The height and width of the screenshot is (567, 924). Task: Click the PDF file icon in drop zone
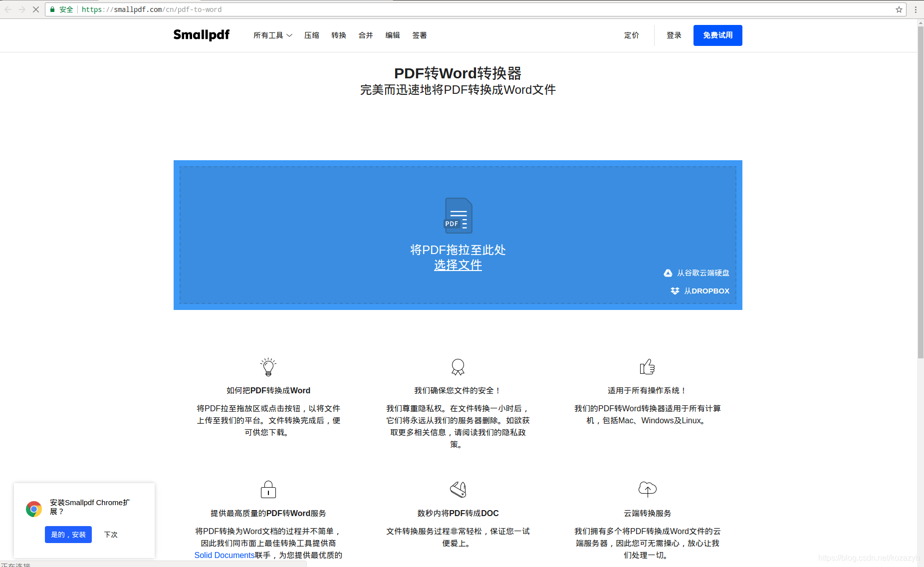(x=458, y=216)
